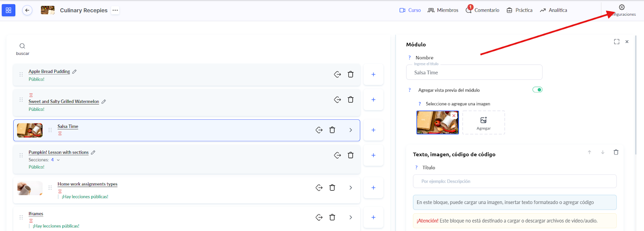Delete the Pumpkin! Lesson with sections
This screenshot has height=231, width=644.
(x=351, y=155)
